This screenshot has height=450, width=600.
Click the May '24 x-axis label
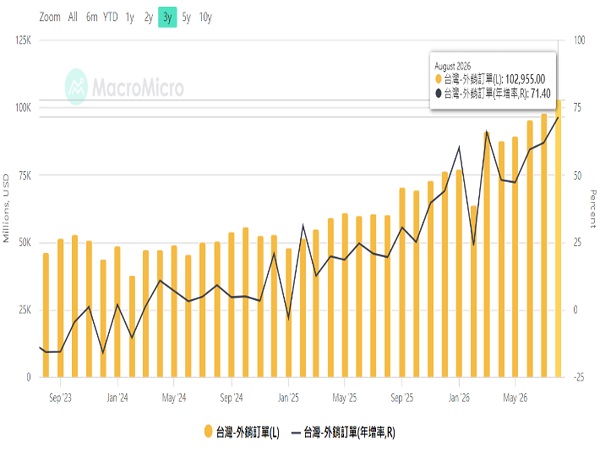coord(174,398)
